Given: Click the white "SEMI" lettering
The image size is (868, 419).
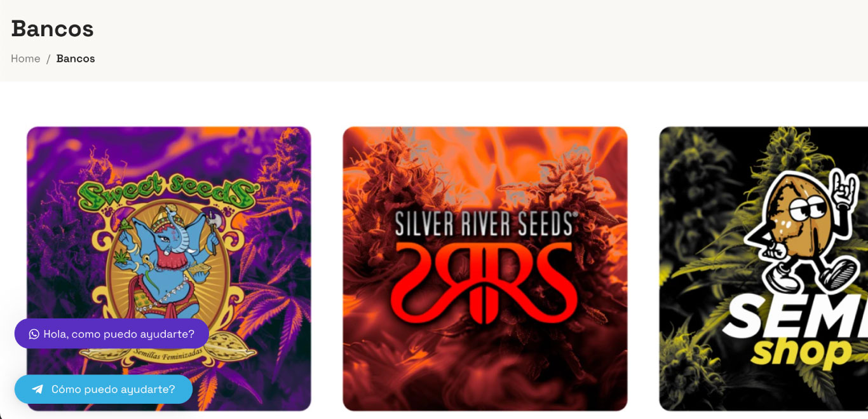Looking at the screenshot, I should [796, 317].
